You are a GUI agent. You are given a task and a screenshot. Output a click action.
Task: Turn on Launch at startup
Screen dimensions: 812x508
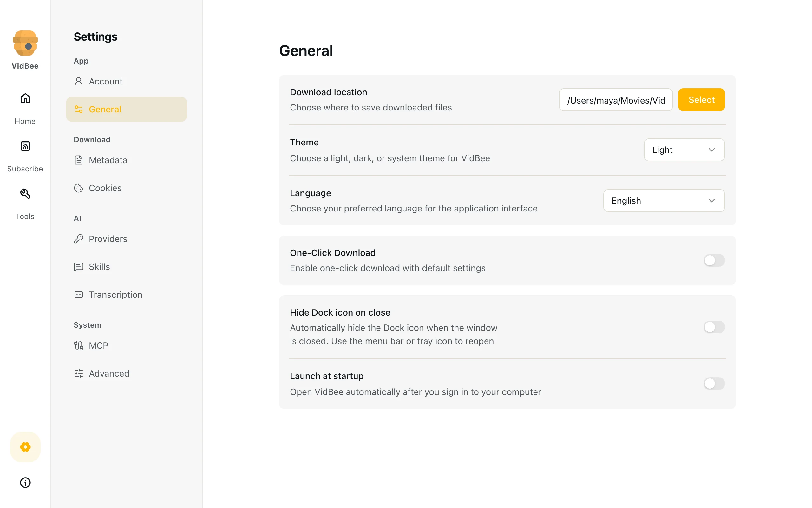tap(714, 383)
